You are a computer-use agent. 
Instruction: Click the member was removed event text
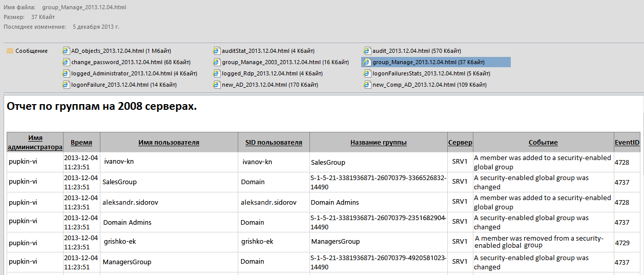coord(539,242)
